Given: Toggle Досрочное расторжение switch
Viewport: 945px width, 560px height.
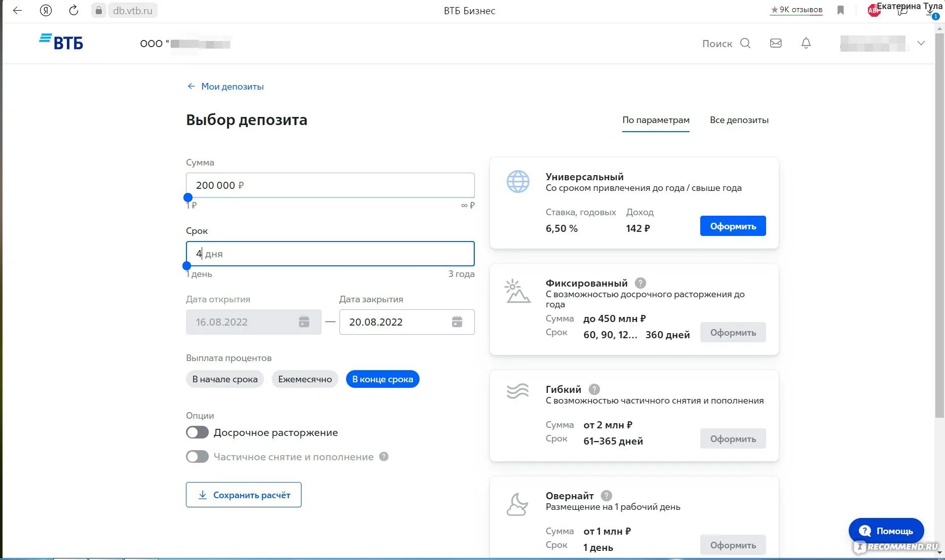Looking at the screenshot, I should [x=197, y=432].
